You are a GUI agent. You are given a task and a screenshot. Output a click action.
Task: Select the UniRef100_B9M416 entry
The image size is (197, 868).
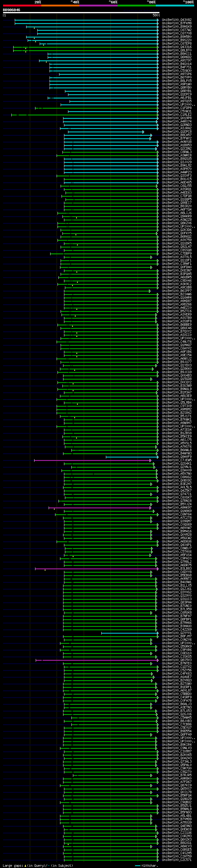[177, 531]
